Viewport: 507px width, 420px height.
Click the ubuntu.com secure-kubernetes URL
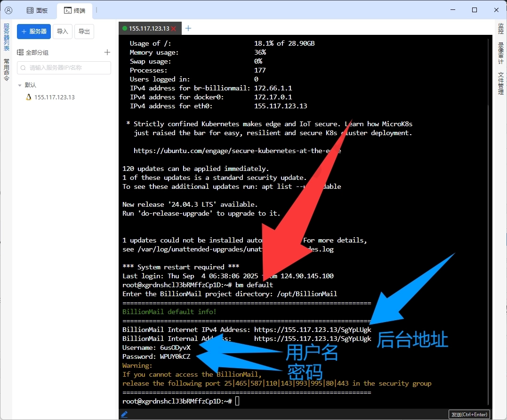click(237, 151)
